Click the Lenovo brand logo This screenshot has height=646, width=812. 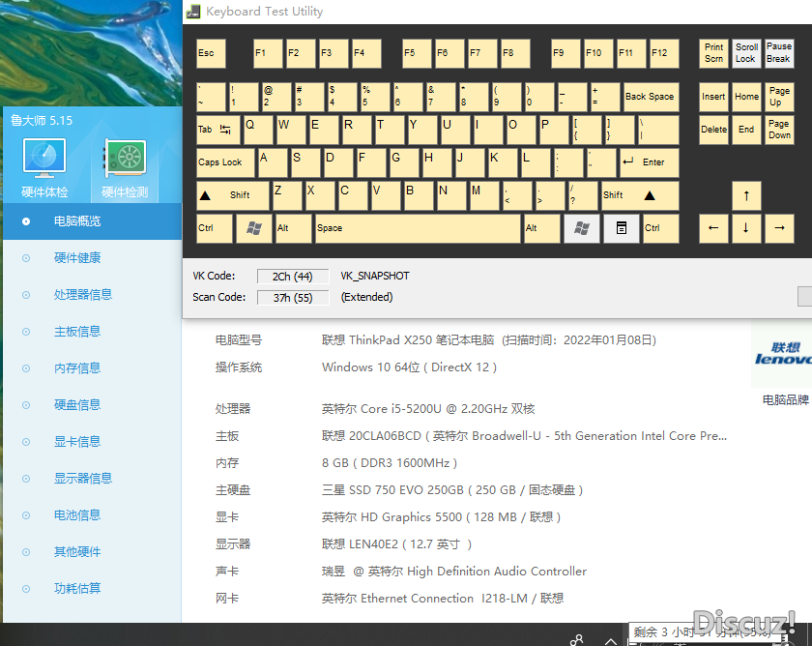782,354
